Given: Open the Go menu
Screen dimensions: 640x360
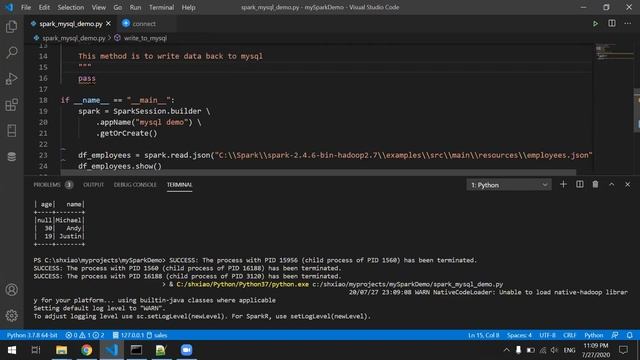Looking at the screenshot, I should coord(118,7).
